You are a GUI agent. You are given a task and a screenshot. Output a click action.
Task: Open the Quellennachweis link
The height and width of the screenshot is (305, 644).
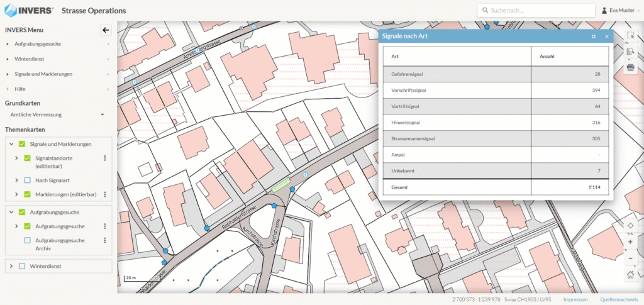click(619, 299)
